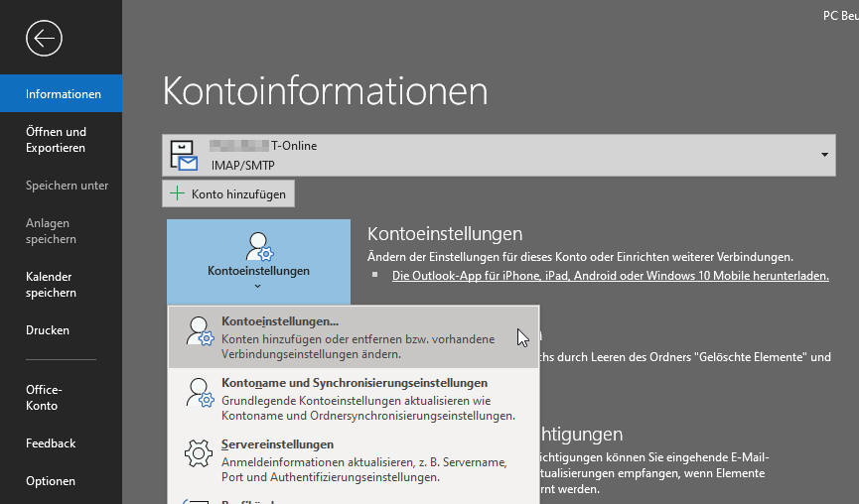The image size is (859, 504).
Task: Click the icon beside Kontoname und Synchronisierungseinstellungen
Action: (x=200, y=392)
